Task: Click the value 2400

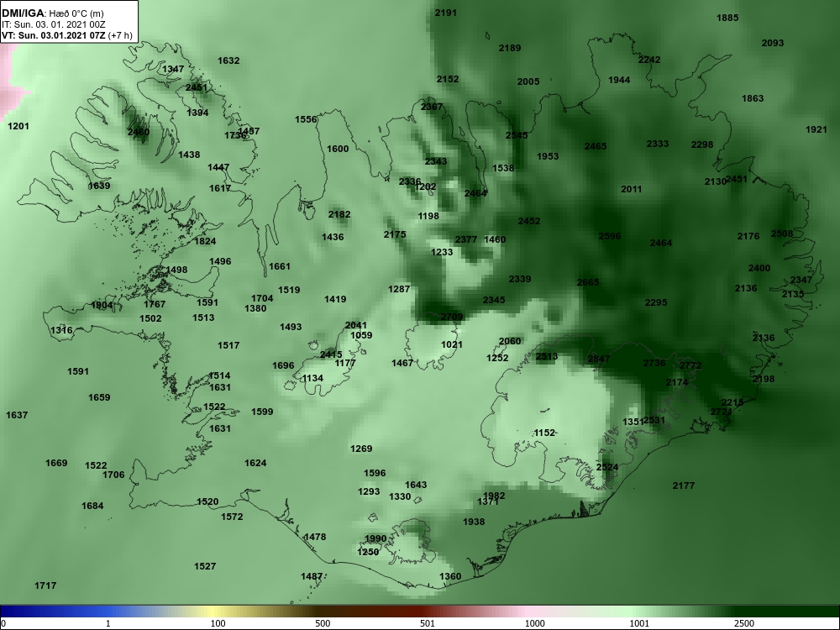Action: tap(759, 268)
